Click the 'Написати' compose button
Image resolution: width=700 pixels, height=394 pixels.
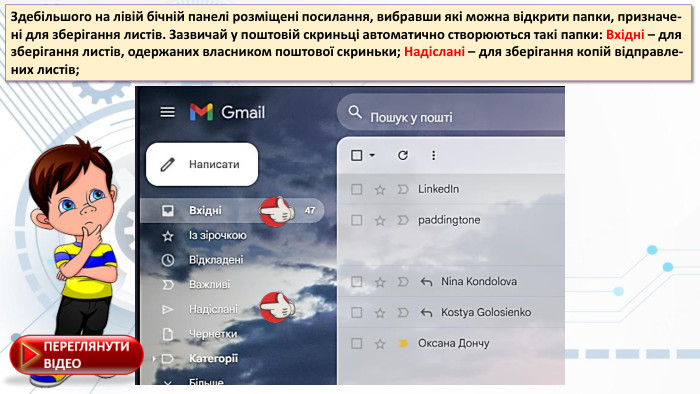(x=202, y=164)
